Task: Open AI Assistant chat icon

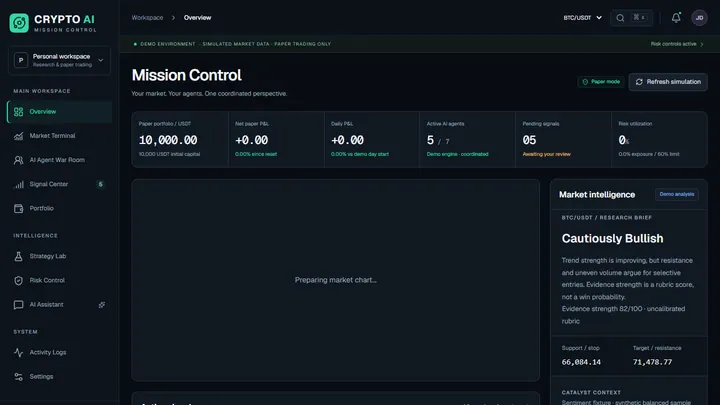Action: pyautogui.click(x=18, y=305)
